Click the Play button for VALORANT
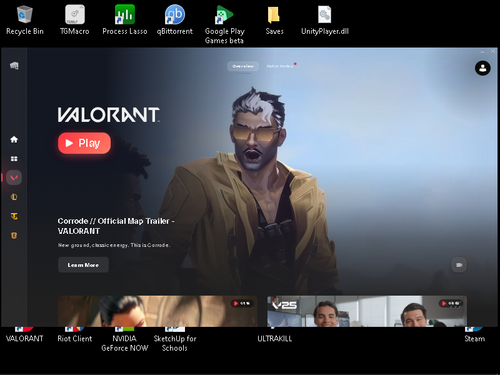Image resolution: width=500 pixels, height=375 pixels. 84,143
